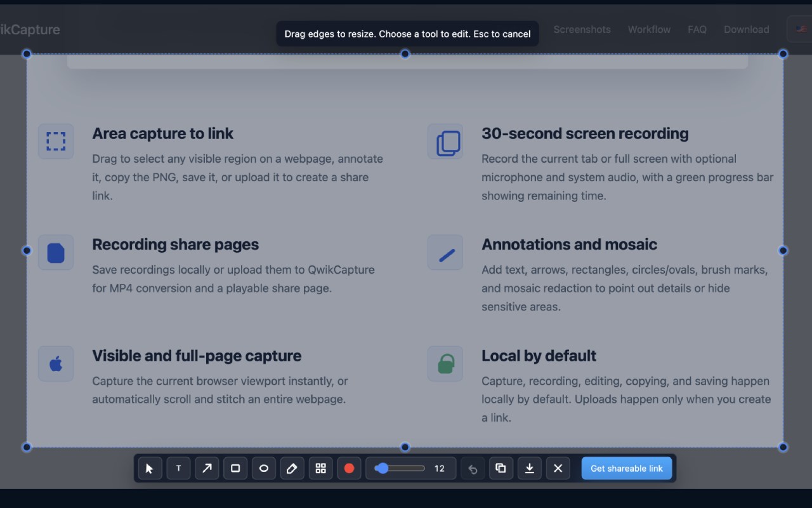Click the 'Drag edges to resize' hint tooltip
Image resolution: width=812 pixels, height=508 pixels.
pyautogui.click(x=407, y=34)
